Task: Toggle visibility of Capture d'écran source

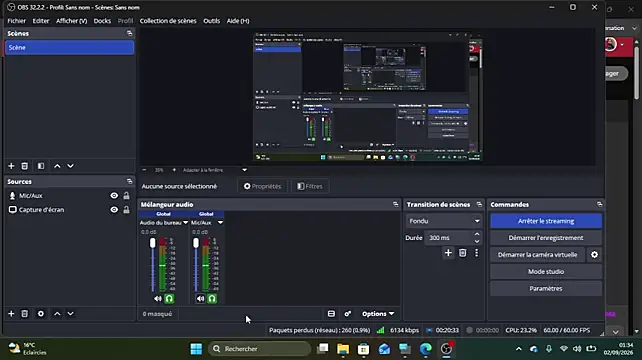Action: click(114, 210)
